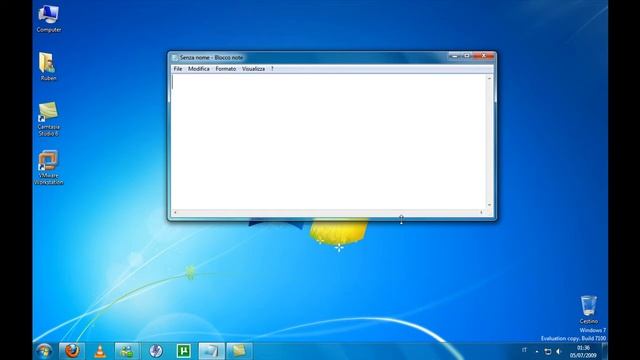Screen dimensions: 640x360
Task: Click the Notepad icon in title bar
Action: (x=175, y=58)
